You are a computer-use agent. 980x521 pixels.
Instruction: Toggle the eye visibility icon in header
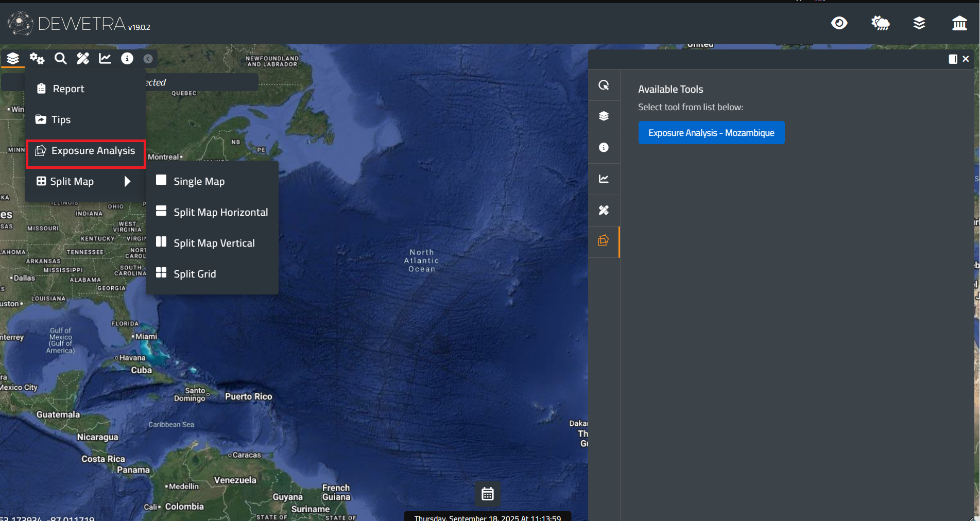coord(839,23)
